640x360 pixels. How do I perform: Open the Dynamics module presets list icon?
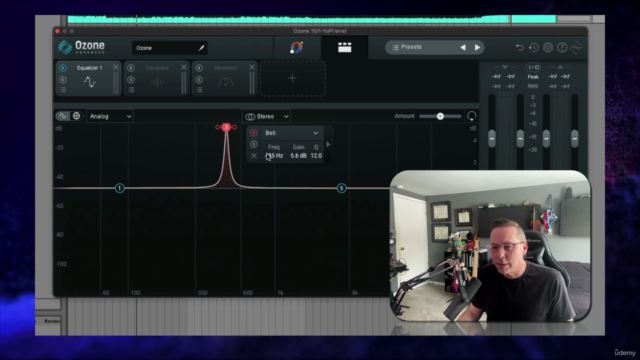131,90
